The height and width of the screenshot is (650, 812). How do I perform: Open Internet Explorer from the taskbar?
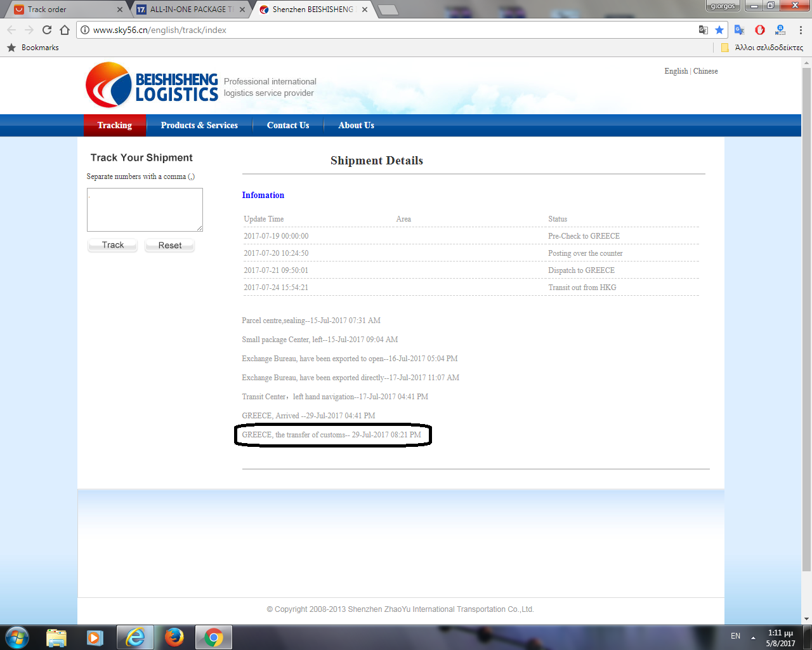coord(135,637)
